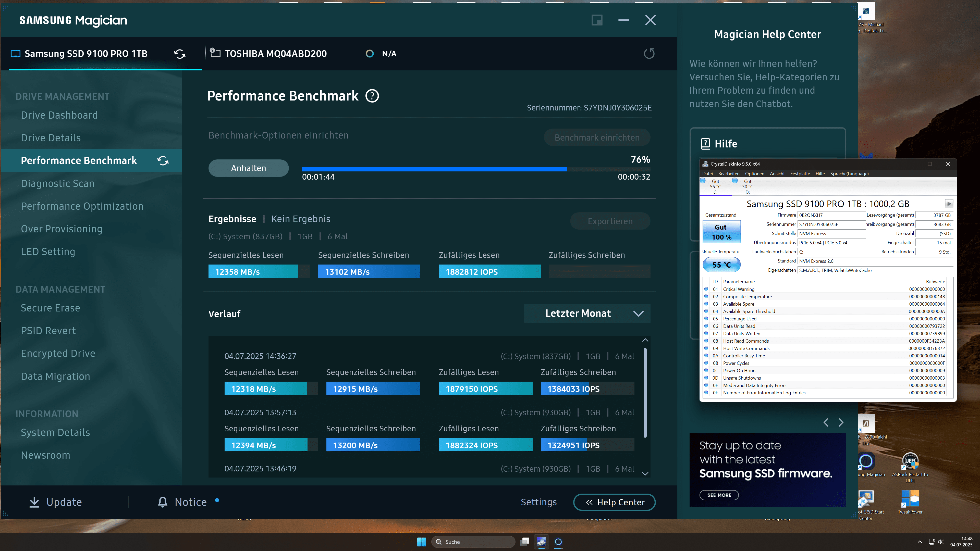Click the Hilfe book icon in Help Center

[x=705, y=143]
